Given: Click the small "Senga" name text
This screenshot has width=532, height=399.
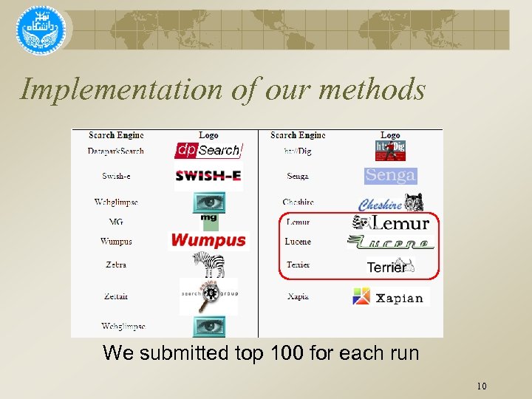Looking at the screenshot, I should coord(298,176).
